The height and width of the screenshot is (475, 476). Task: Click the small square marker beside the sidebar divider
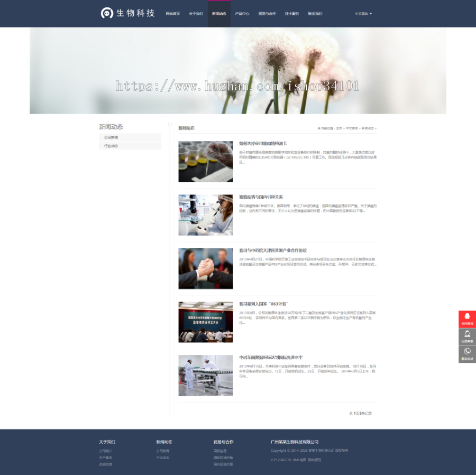click(x=170, y=125)
